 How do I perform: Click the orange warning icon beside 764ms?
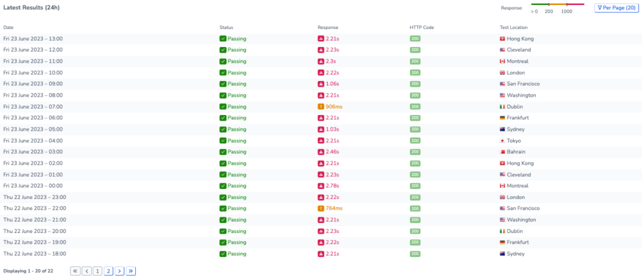click(321, 209)
